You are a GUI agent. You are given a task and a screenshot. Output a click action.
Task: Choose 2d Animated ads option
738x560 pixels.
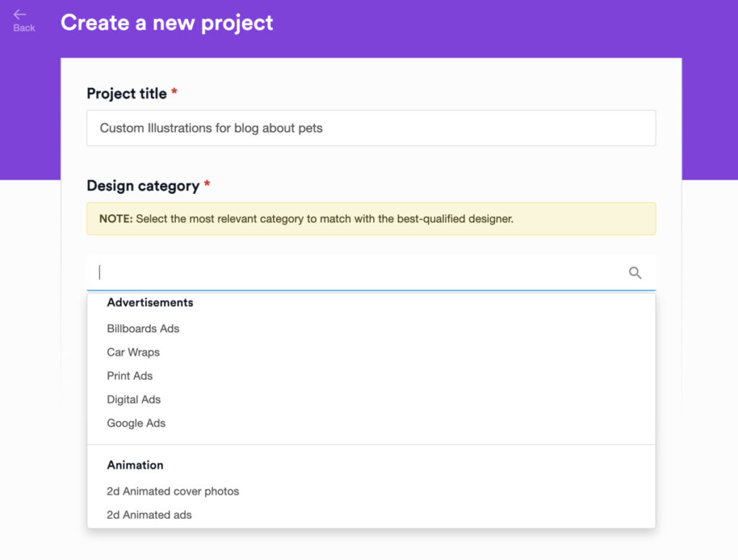[x=149, y=515]
